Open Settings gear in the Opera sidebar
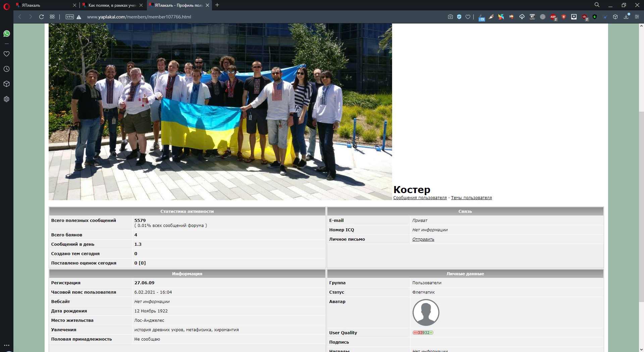The image size is (644, 352). (6, 99)
